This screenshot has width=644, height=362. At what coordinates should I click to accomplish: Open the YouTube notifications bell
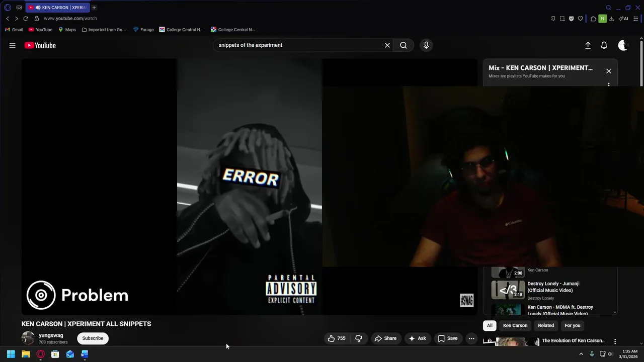pyautogui.click(x=604, y=45)
